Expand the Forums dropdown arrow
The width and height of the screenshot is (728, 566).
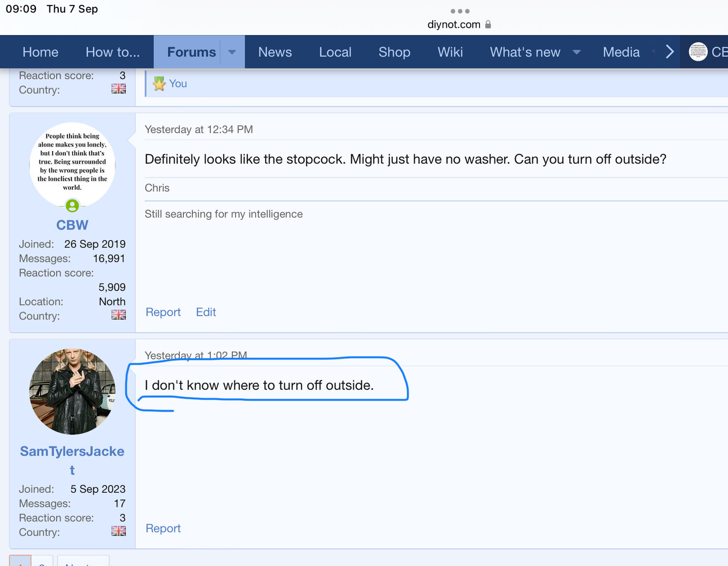(x=232, y=52)
